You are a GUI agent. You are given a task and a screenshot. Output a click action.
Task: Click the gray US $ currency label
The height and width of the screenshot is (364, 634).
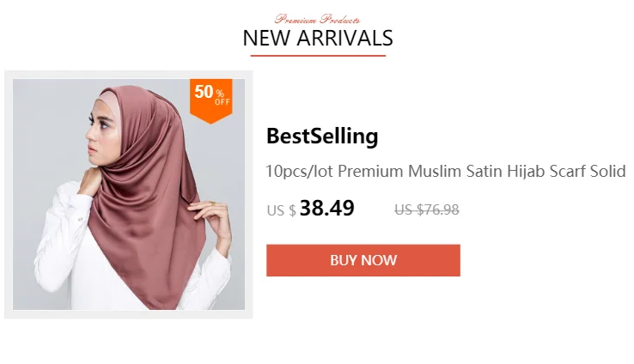pos(282,210)
